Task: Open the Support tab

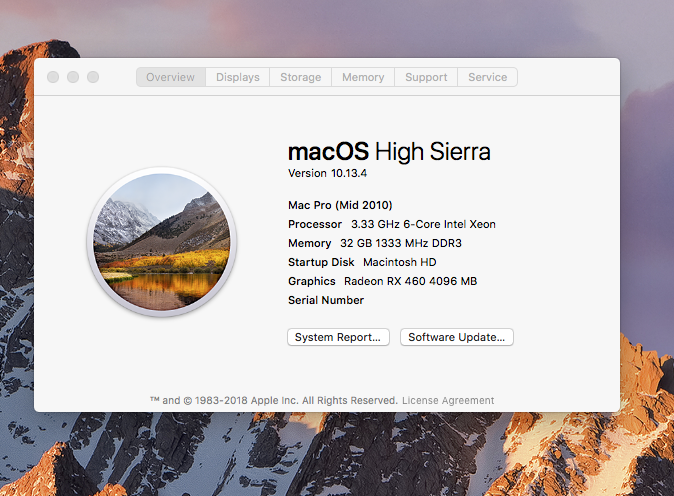Action: coord(426,77)
